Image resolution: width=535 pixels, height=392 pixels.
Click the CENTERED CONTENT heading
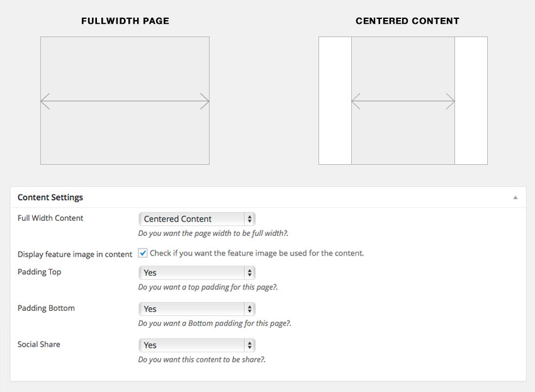tap(407, 21)
